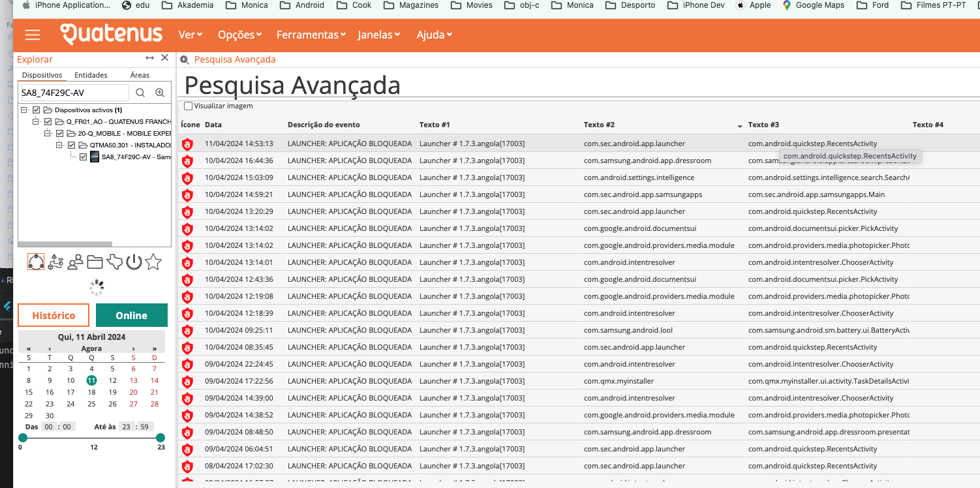
Task: Open the hamburger menu beside Quatenus logo
Action: click(x=33, y=35)
